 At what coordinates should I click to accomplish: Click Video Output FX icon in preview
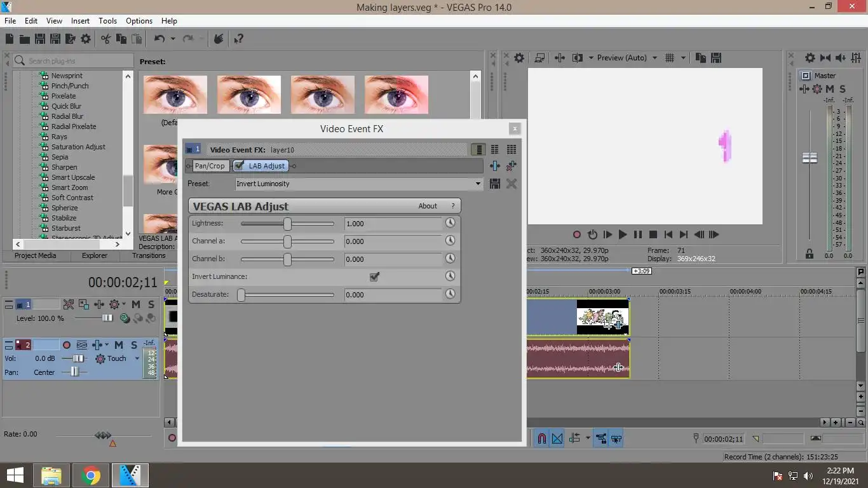(x=560, y=58)
